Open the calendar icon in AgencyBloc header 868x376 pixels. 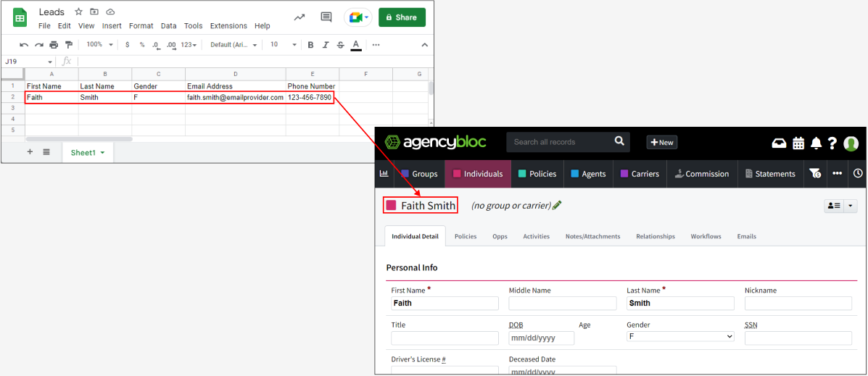[x=798, y=143]
